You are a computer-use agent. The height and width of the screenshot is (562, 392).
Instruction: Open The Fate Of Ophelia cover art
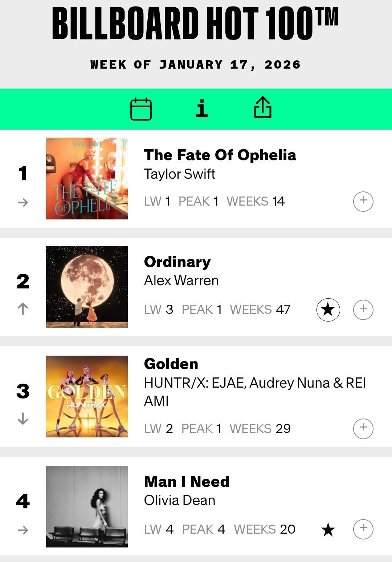tap(87, 178)
